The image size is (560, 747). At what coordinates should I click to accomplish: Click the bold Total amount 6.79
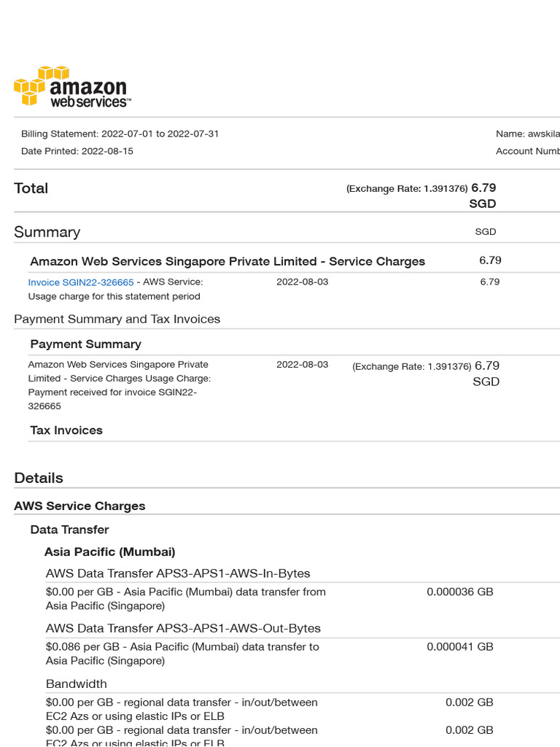pyautogui.click(x=483, y=187)
